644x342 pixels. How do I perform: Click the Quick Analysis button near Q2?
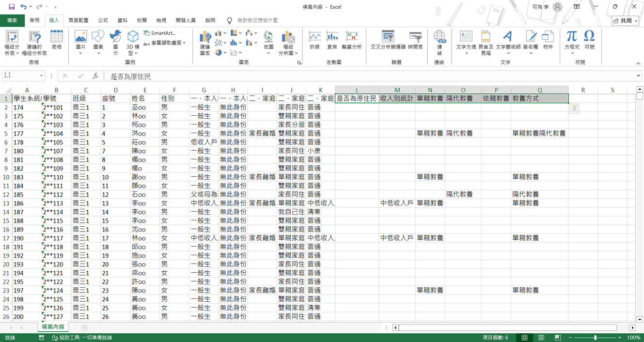tap(574, 109)
